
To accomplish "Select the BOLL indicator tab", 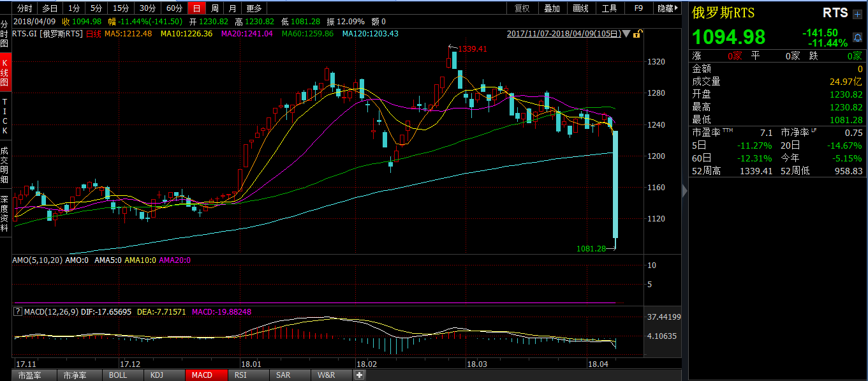I will click(118, 375).
